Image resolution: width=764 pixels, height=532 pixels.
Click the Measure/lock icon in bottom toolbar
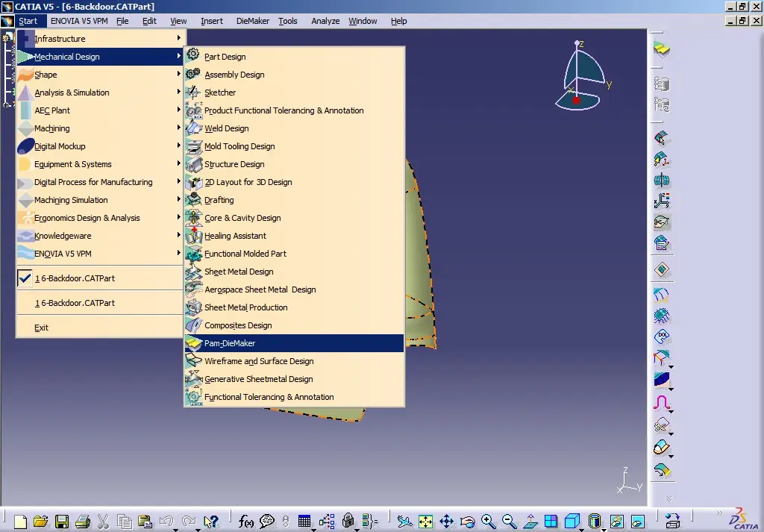(x=348, y=522)
